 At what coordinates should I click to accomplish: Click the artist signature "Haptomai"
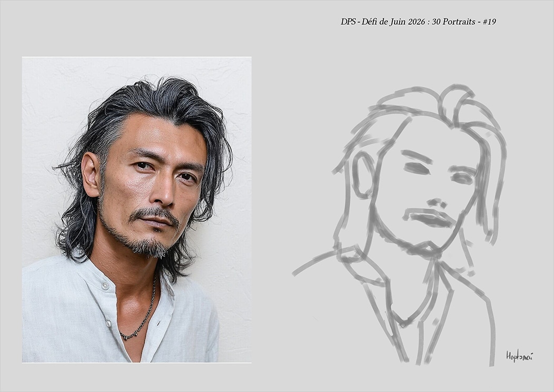click(519, 356)
